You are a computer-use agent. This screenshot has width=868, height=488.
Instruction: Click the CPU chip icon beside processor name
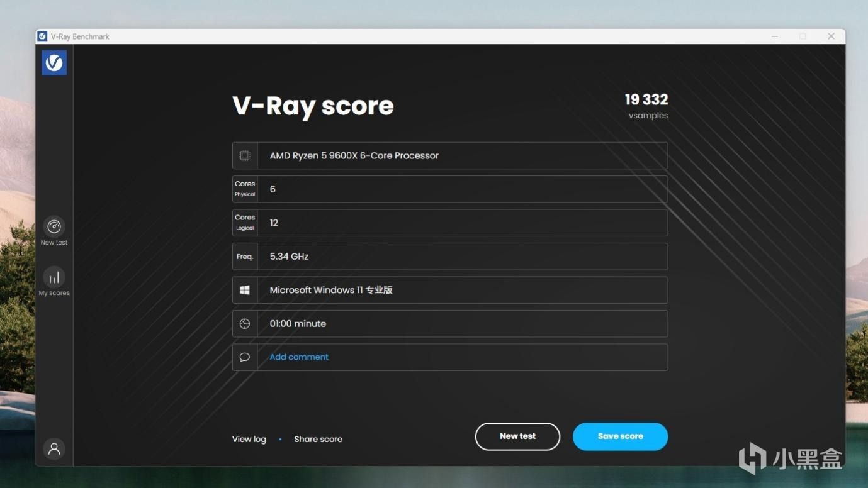(245, 155)
